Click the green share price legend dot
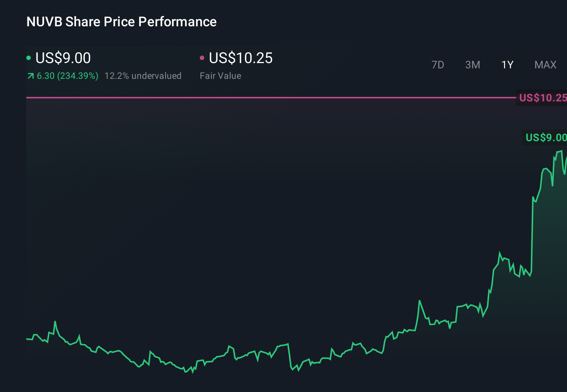 29,57
